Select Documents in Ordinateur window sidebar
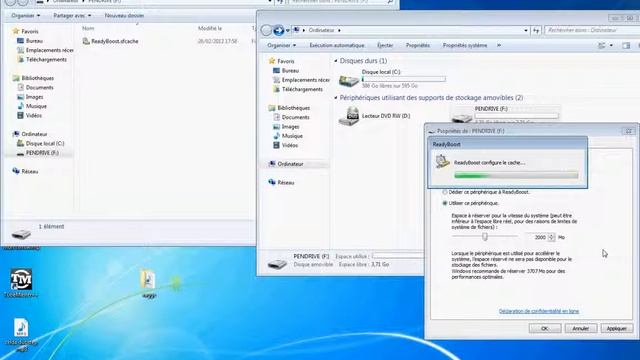The image size is (640, 360). (291, 117)
